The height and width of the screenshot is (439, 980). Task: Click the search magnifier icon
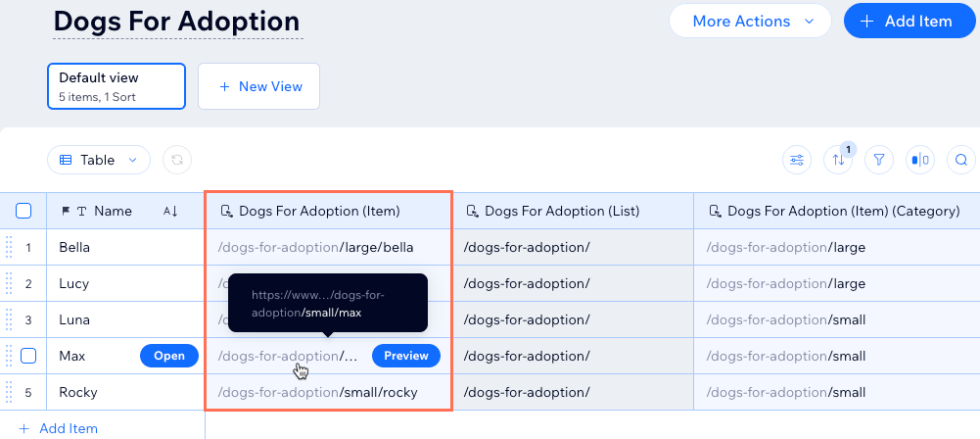coord(961,160)
